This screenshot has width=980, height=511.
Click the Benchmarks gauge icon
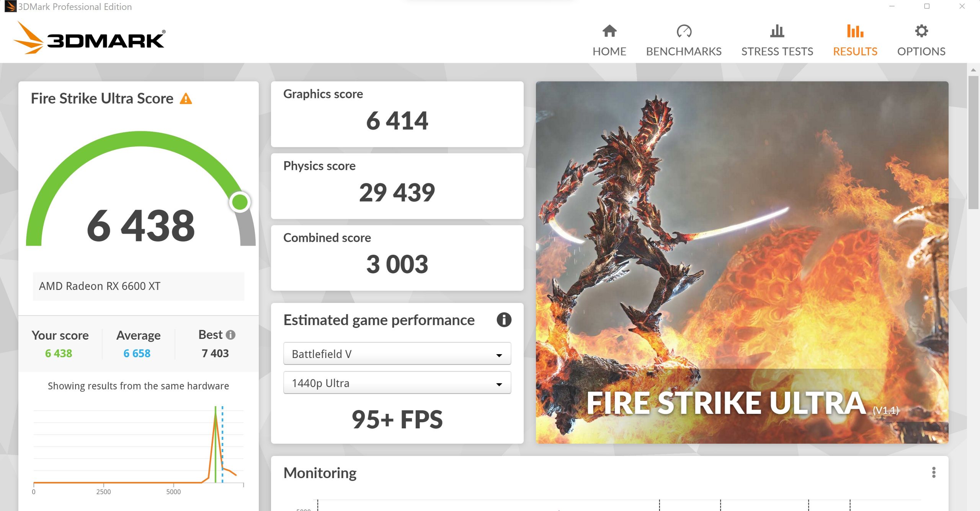[x=684, y=31]
